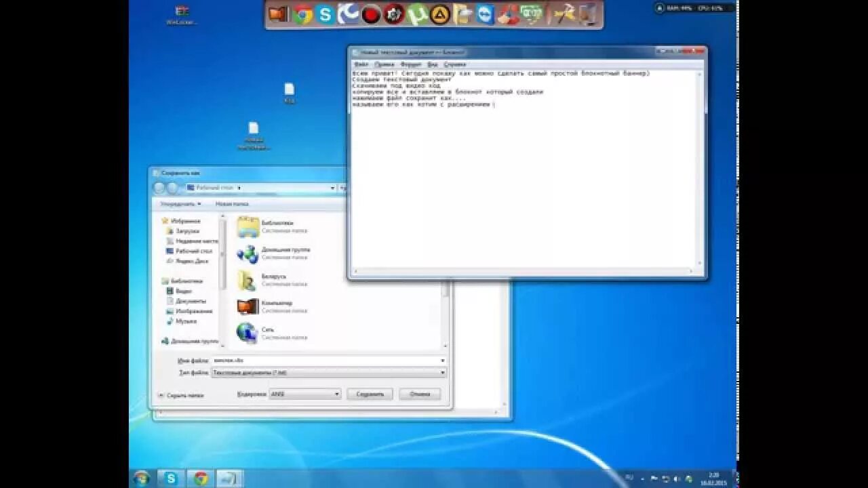The width and height of the screenshot is (868, 488).
Task: Click Notepad's vertical scrollbar
Action: 701,169
